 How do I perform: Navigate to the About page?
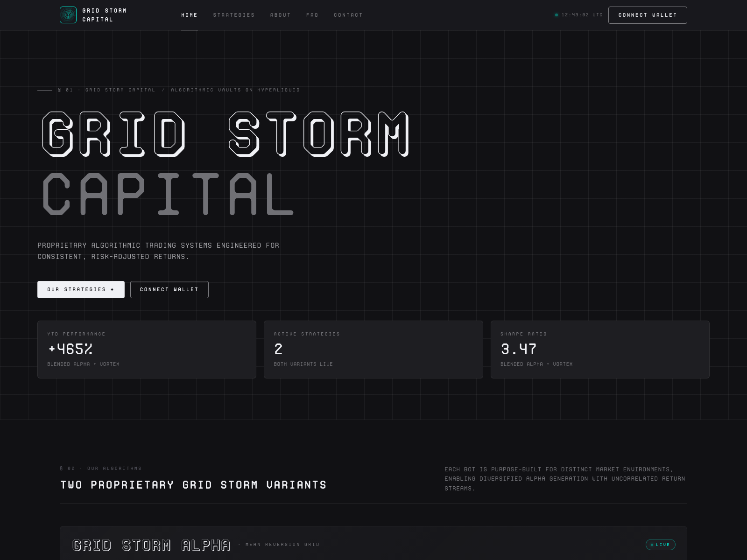(x=280, y=15)
